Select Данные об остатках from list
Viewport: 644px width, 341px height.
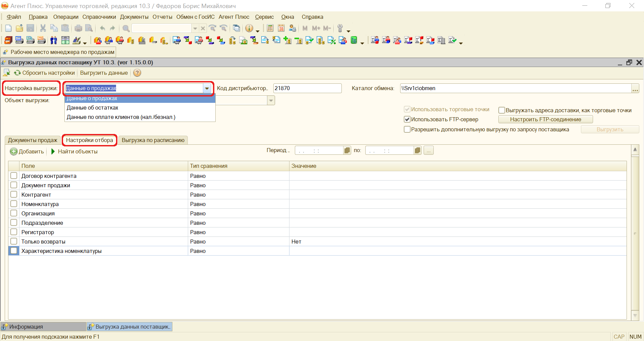140,108
